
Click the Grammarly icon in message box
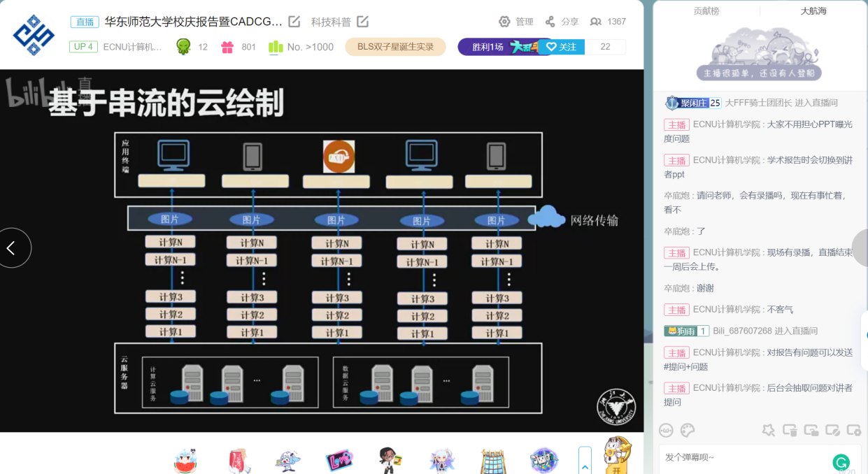[841, 462]
